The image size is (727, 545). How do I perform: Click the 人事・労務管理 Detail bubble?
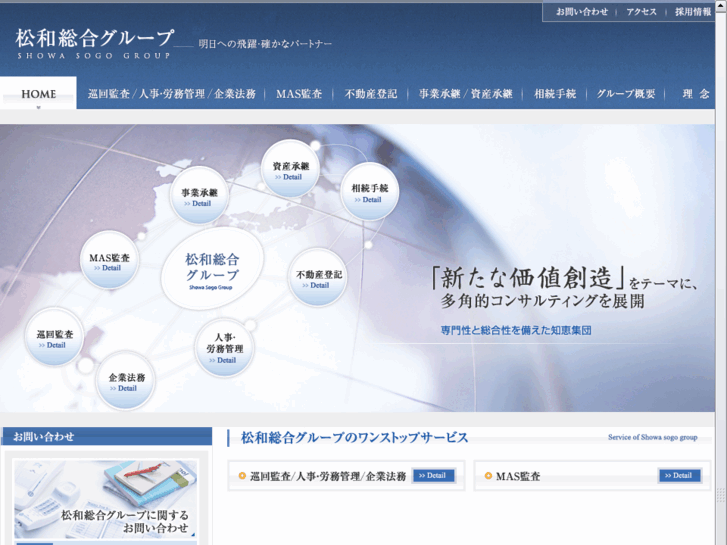224,348
